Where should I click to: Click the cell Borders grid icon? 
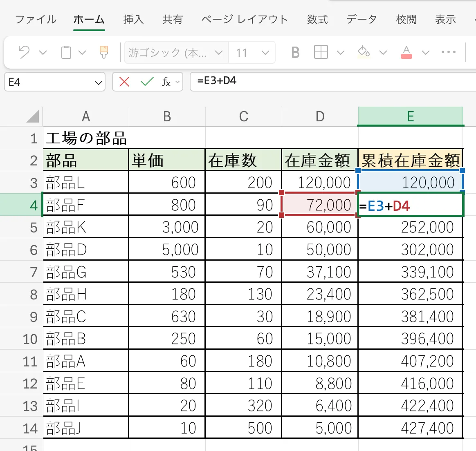pyautogui.click(x=321, y=52)
